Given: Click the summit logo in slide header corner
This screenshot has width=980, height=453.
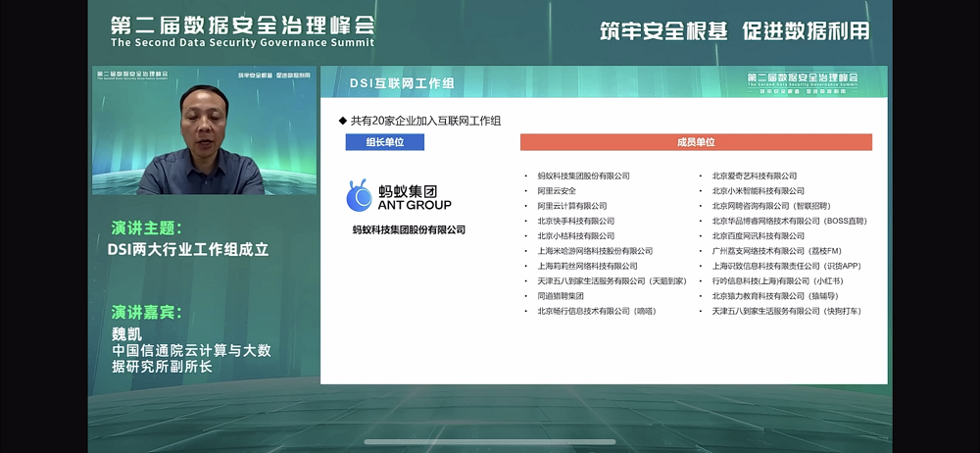Looking at the screenshot, I should click(x=803, y=82).
